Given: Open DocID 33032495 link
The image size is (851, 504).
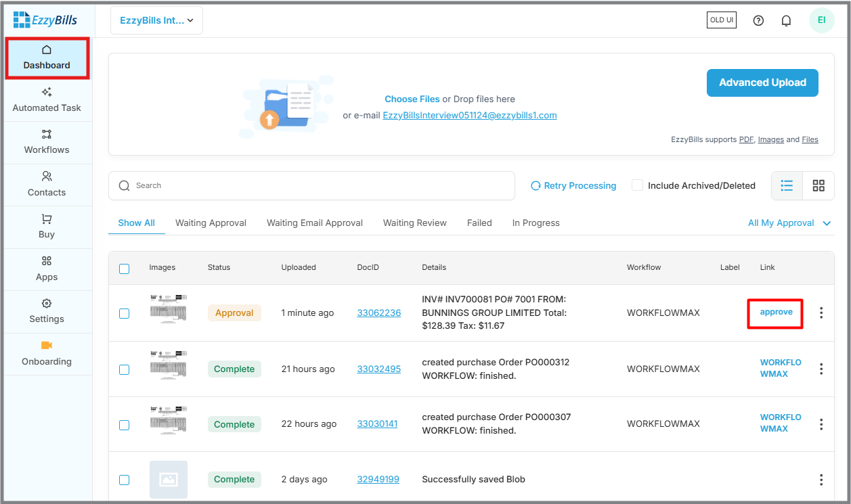Looking at the screenshot, I should (379, 369).
